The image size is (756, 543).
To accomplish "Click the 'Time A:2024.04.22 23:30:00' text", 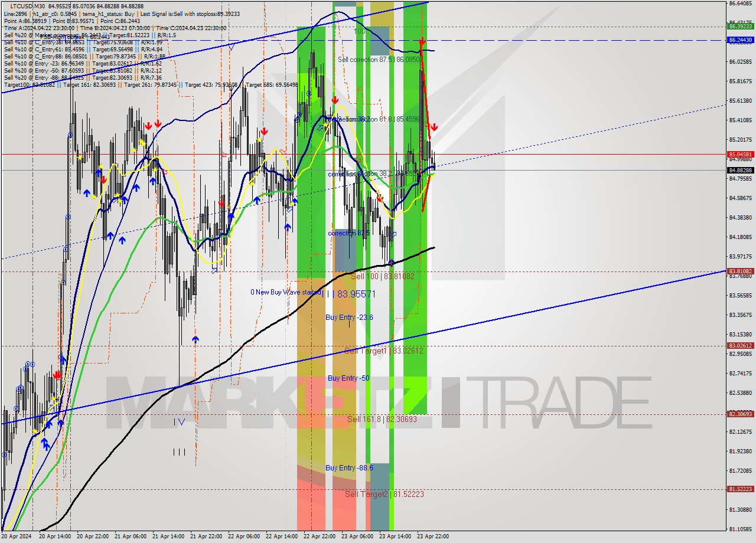I will click(x=39, y=27).
